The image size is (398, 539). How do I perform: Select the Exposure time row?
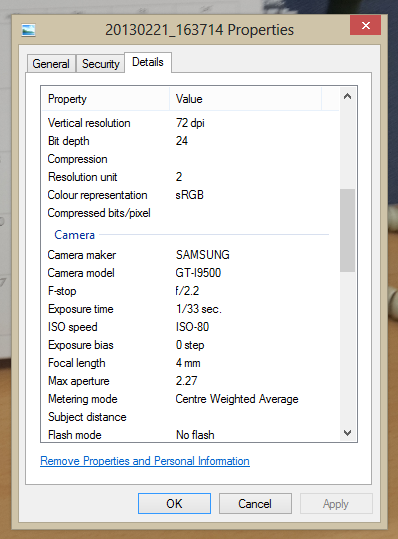(x=190, y=309)
